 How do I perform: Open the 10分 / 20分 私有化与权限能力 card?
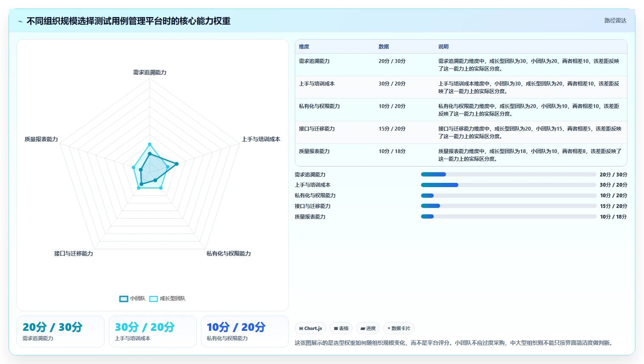click(x=245, y=332)
